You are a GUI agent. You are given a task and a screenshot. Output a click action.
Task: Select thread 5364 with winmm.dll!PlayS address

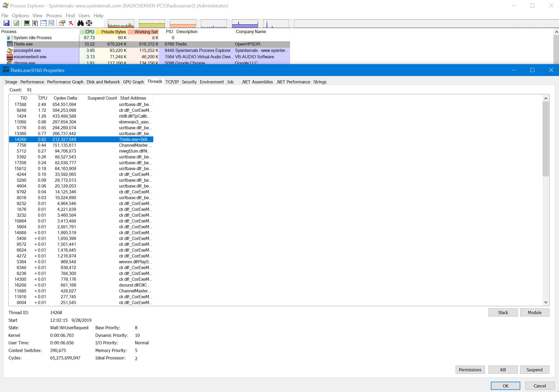[81, 262]
